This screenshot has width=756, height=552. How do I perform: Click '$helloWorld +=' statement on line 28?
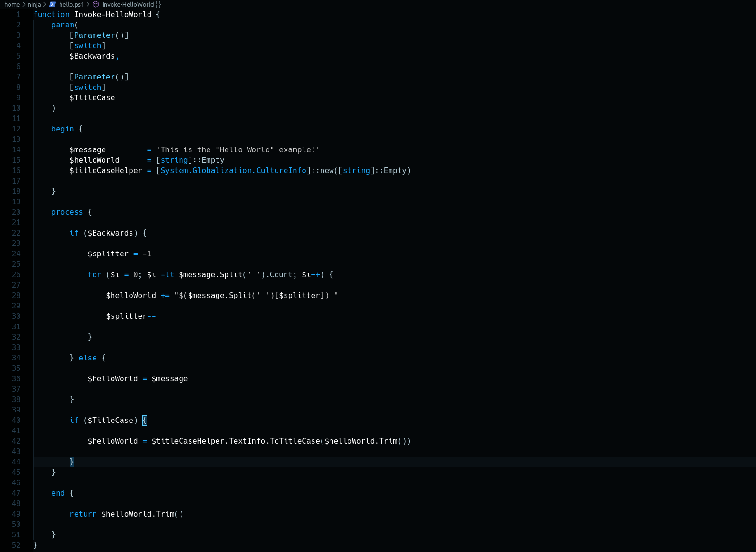138,296
